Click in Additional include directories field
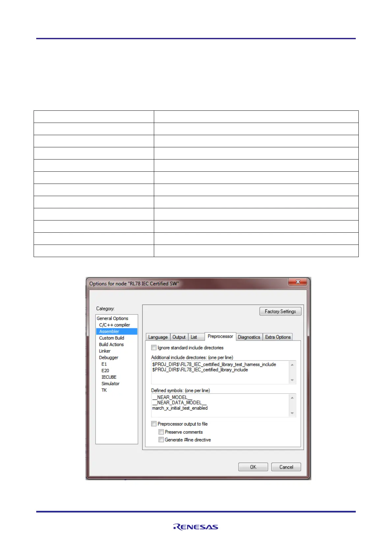The height and width of the screenshot is (555, 392). pos(223,372)
